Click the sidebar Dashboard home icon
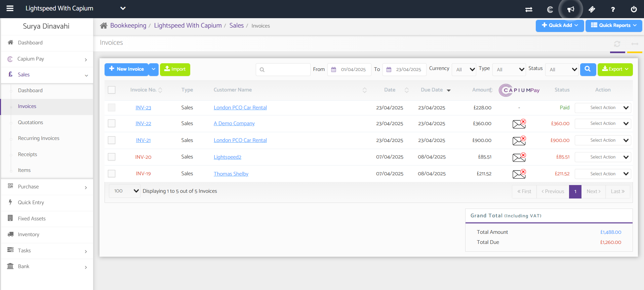This screenshot has height=290, width=644. [10, 42]
